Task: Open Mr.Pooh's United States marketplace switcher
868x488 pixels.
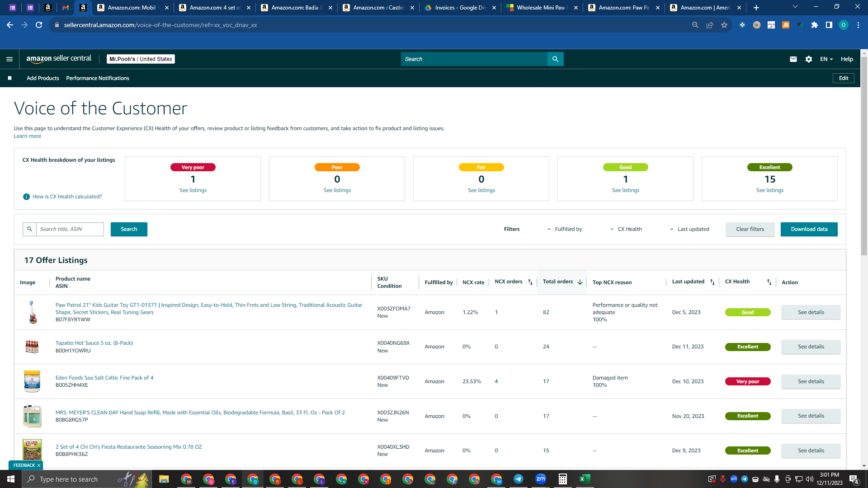Action: click(x=141, y=59)
